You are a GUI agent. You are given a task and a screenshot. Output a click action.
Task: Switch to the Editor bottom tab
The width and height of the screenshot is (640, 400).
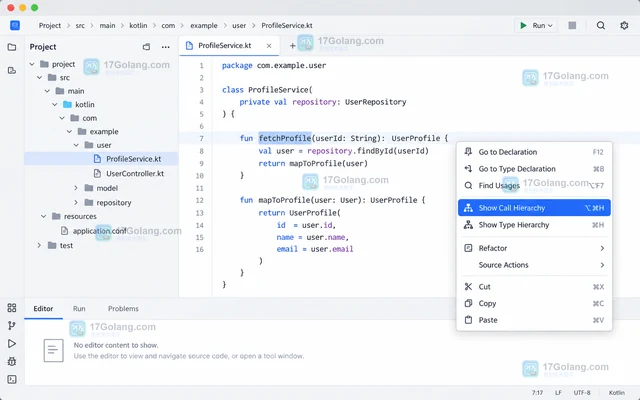click(x=43, y=309)
